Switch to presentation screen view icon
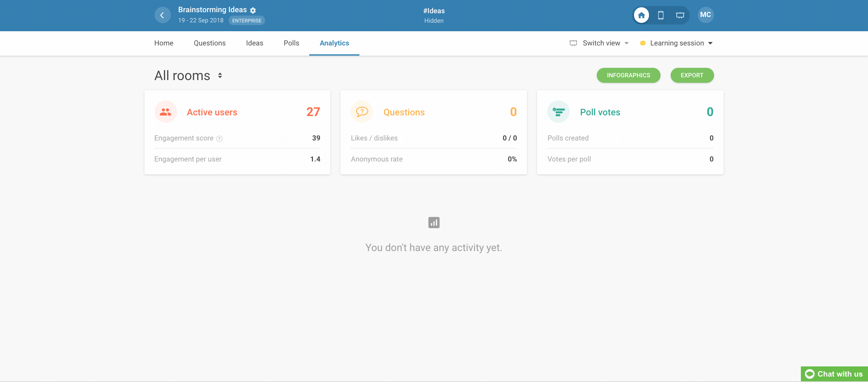This screenshot has width=868, height=382. tap(680, 15)
